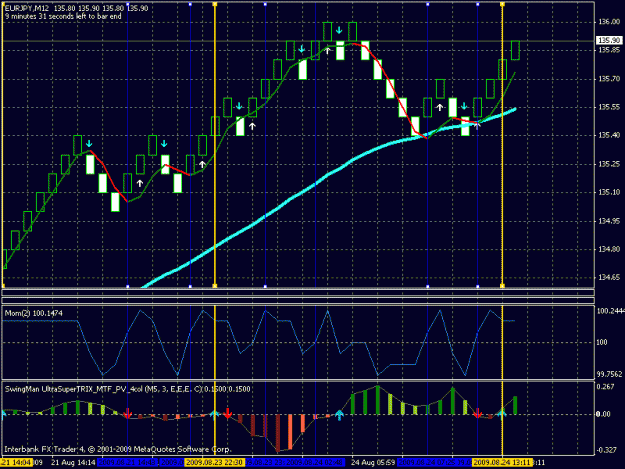Click the 134.95 price axis label
This screenshot has height=469, width=625.
click(x=609, y=221)
